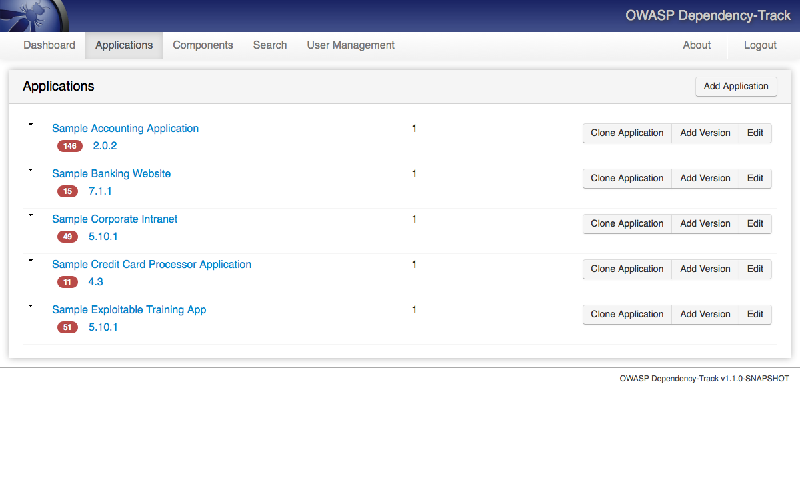Click the Add Application button
The image size is (800, 480).
736,86
